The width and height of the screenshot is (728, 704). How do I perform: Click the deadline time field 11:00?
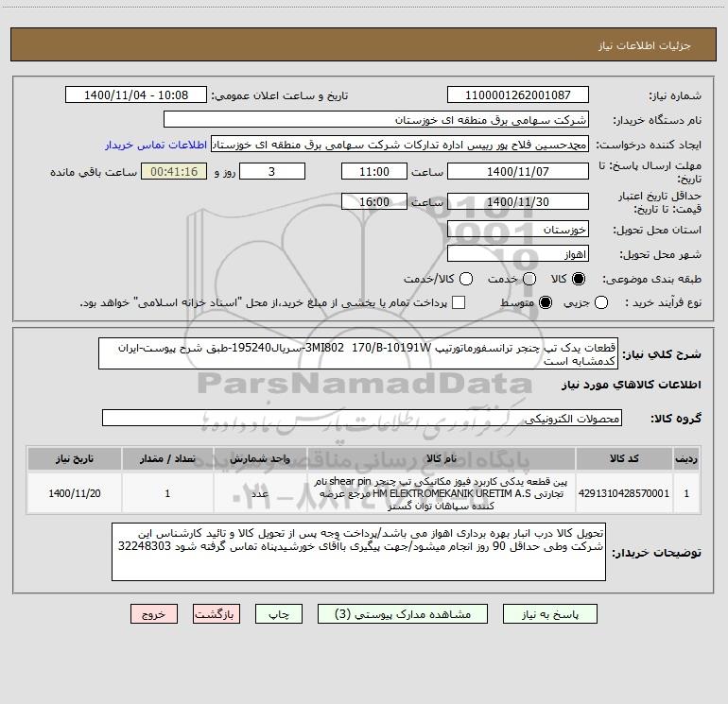coord(374,171)
